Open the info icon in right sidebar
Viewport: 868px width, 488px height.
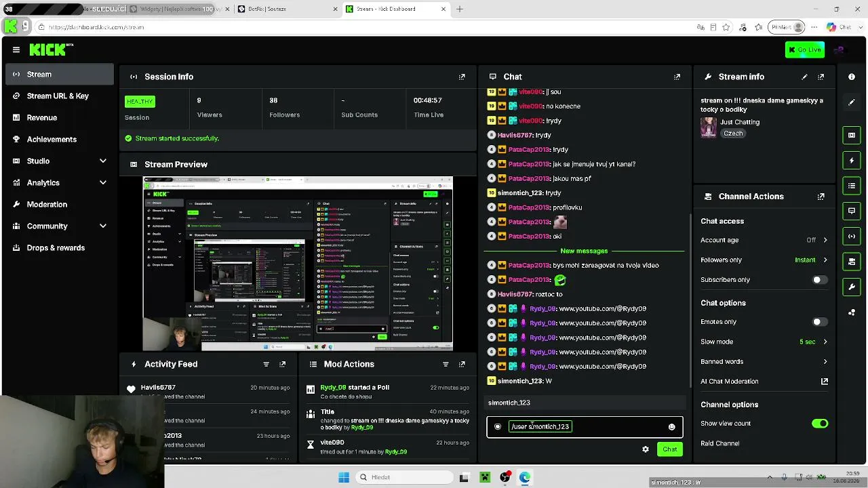852,77
